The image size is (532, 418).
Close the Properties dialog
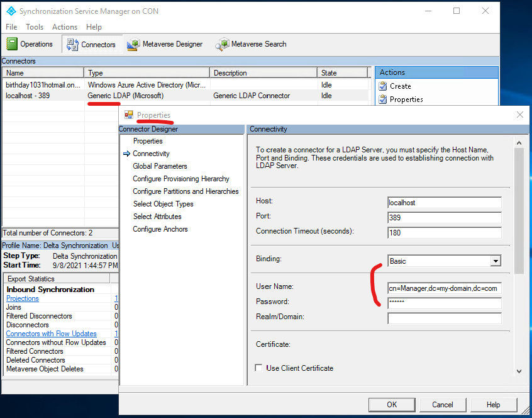click(x=520, y=115)
